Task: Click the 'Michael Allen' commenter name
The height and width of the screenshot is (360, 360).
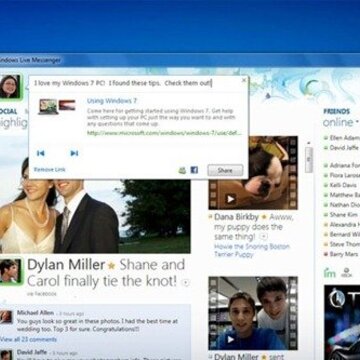Action: [x=35, y=313]
